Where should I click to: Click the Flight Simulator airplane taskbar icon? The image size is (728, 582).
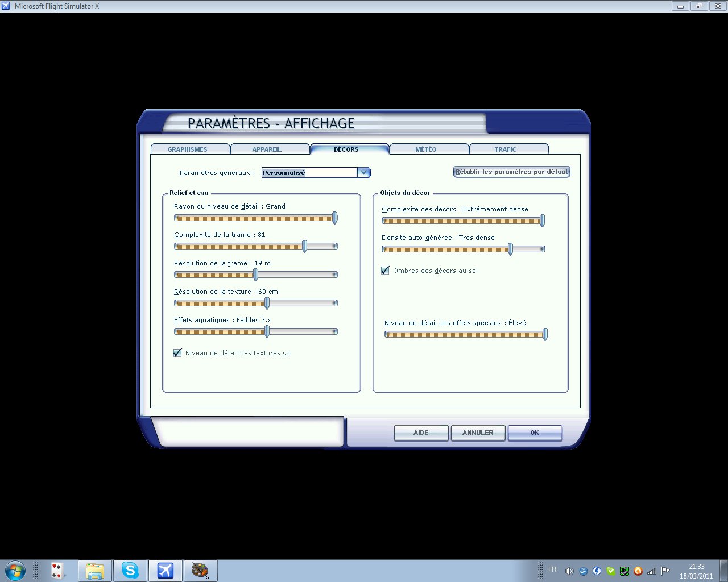165,570
